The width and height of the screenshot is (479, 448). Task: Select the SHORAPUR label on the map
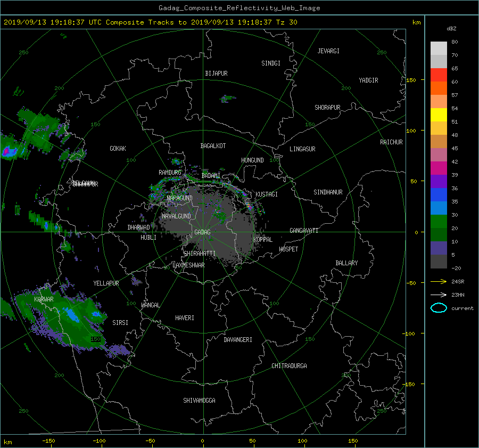(327, 108)
